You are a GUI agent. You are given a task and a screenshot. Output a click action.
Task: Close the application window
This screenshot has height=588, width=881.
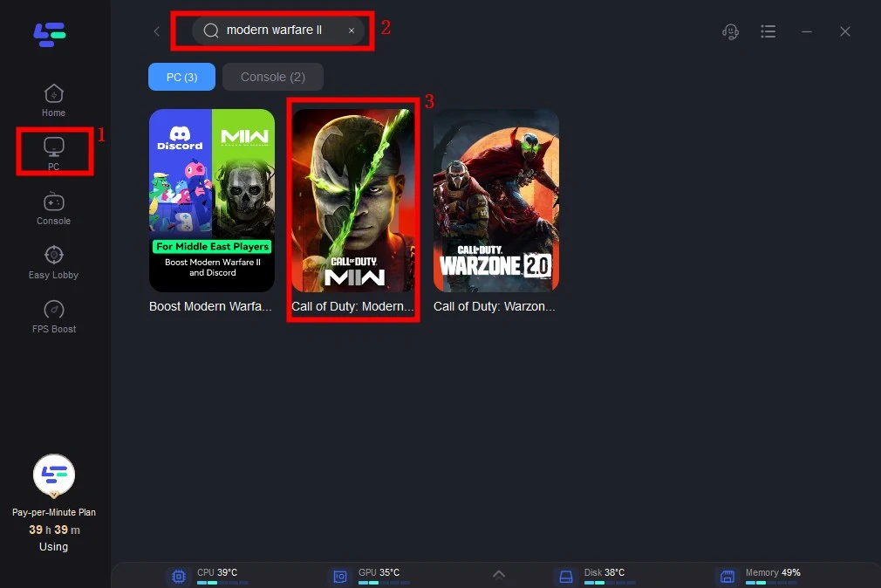(845, 31)
